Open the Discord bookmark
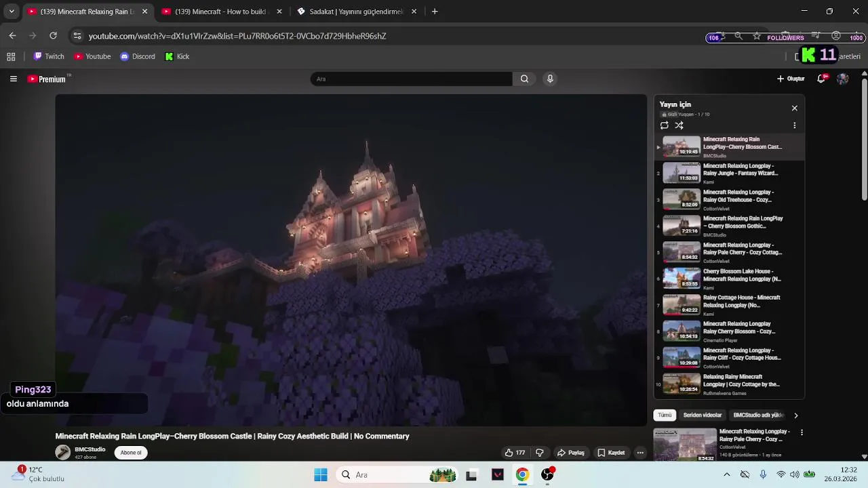 coord(138,56)
